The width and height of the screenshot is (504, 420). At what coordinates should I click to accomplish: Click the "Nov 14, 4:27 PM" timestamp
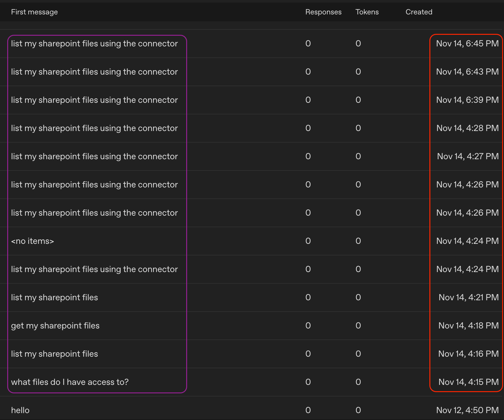point(468,156)
